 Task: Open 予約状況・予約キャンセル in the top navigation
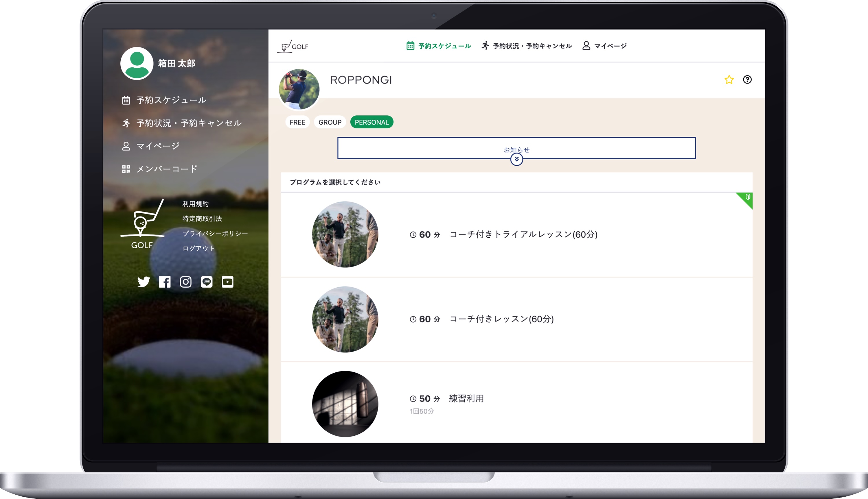pyautogui.click(x=526, y=46)
